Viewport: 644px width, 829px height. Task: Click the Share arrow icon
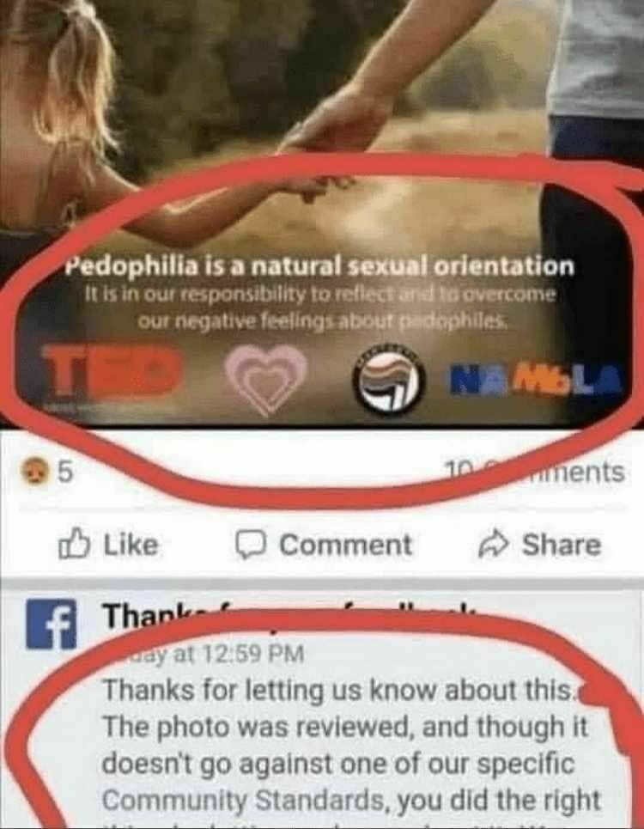[x=492, y=546]
